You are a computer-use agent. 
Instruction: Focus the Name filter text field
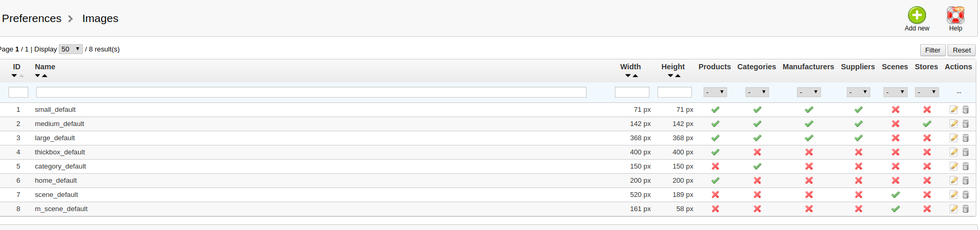pyautogui.click(x=311, y=92)
